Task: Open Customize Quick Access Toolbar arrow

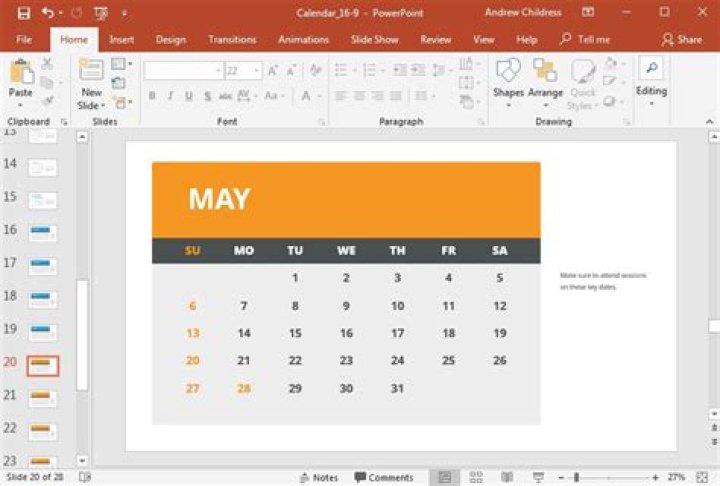Action: (x=124, y=13)
